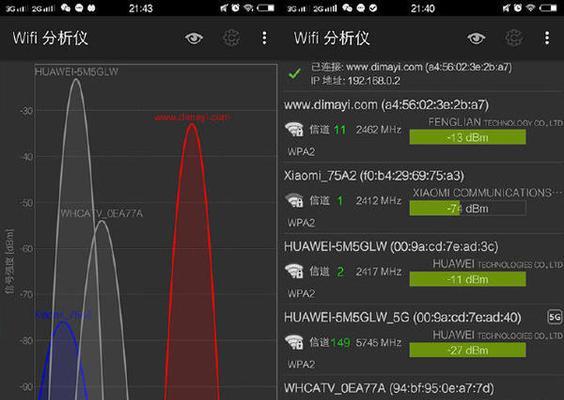Select the -13 dBm signal bar

coord(468,137)
